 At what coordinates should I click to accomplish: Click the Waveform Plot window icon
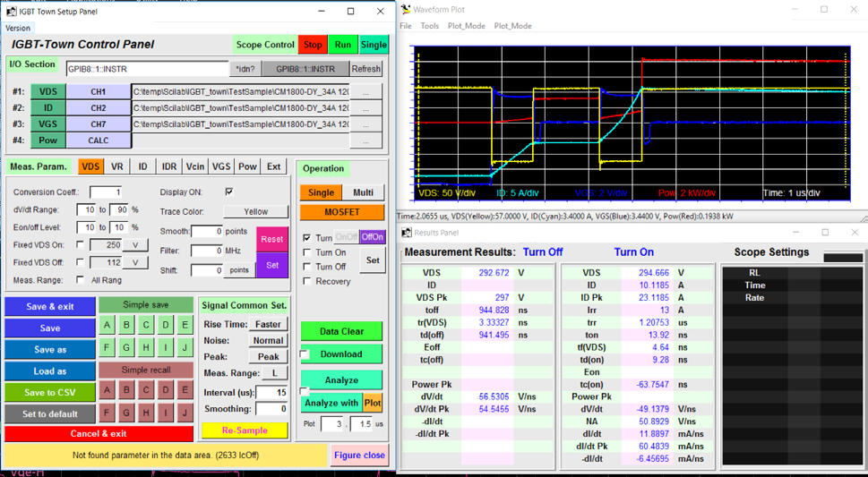(x=406, y=10)
